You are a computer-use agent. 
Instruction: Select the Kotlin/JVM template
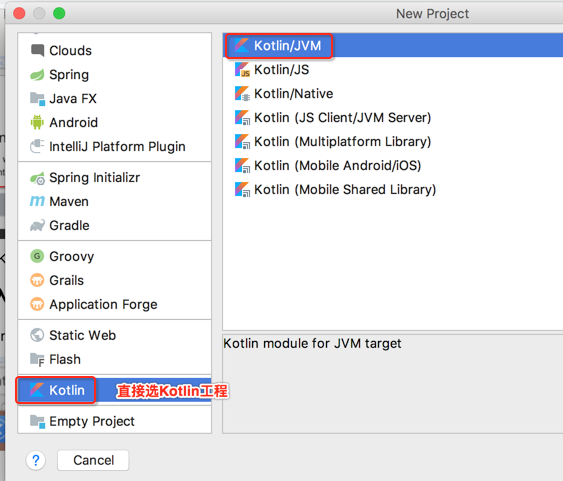pos(393,46)
